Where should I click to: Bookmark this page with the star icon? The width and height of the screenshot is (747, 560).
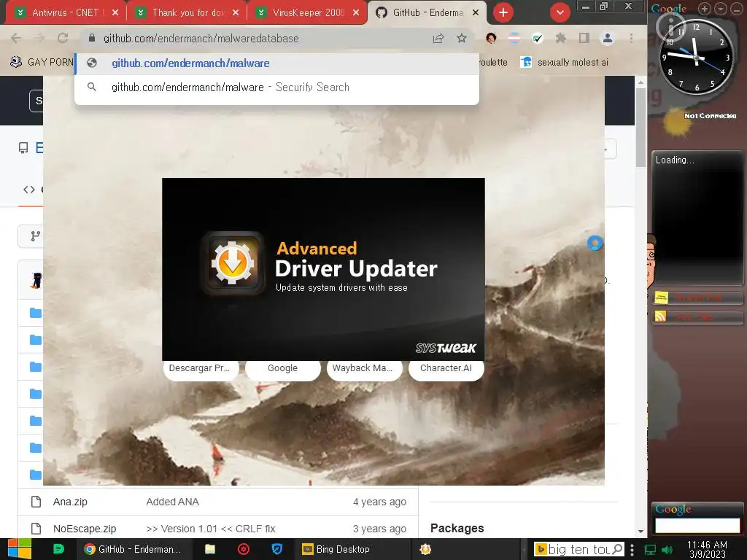click(462, 38)
